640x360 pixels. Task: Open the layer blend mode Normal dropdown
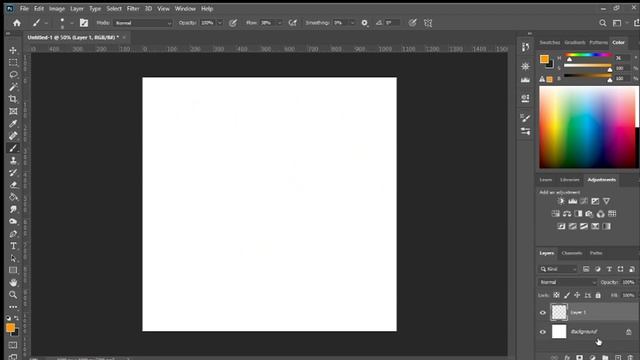pos(567,282)
